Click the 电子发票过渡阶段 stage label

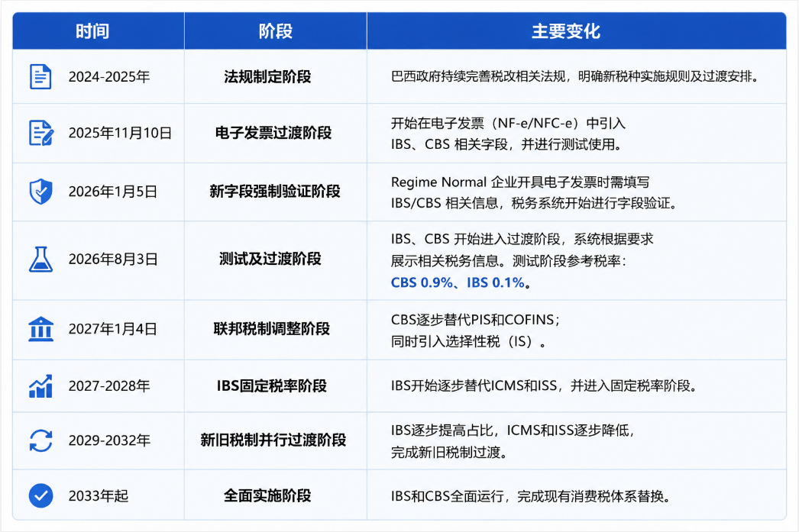(273, 133)
